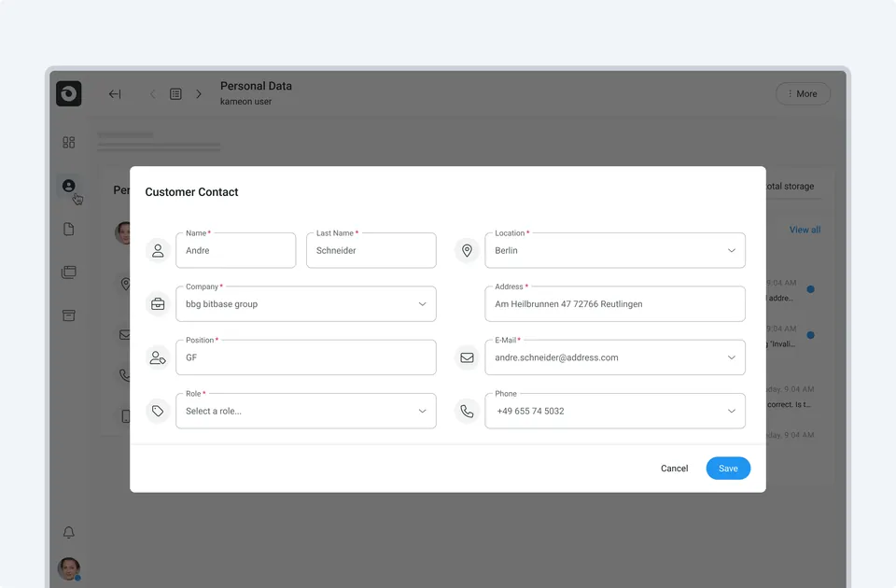Collapse sidebar with the back arrow icon

click(115, 93)
